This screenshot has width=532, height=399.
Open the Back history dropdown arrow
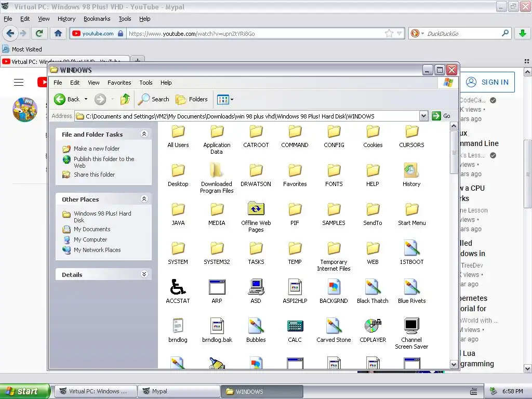(x=86, y=99)
